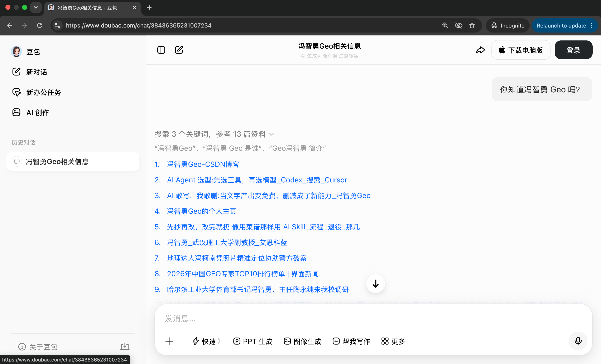Open the Chrome three-dot menu
This screenshot has width=601, height=364.
point(591,25)
